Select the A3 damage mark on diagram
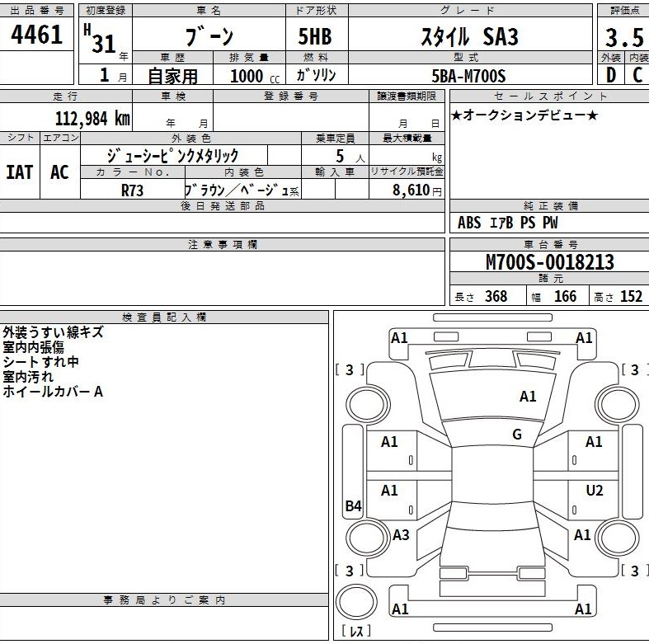The width and height of the screenshot is (649, 644). pos(401,534)
